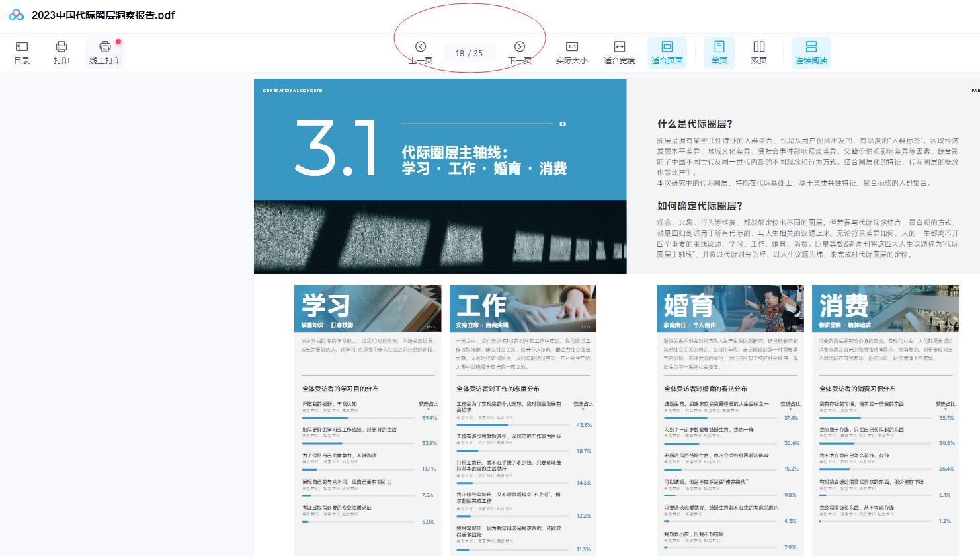Fit document to width using 适合宽度
This screenshot has width=980, height=556.
click(x=619, y=52)
